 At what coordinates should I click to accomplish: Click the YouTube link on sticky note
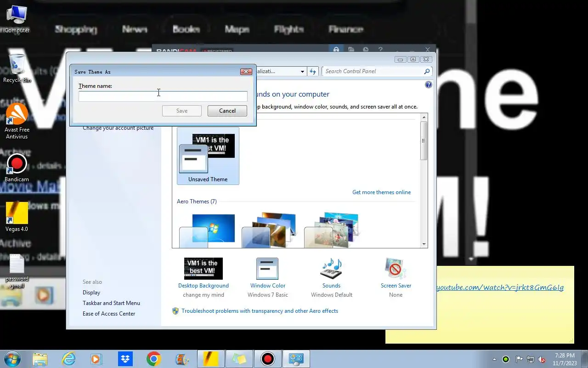click(x=500, y=287)
